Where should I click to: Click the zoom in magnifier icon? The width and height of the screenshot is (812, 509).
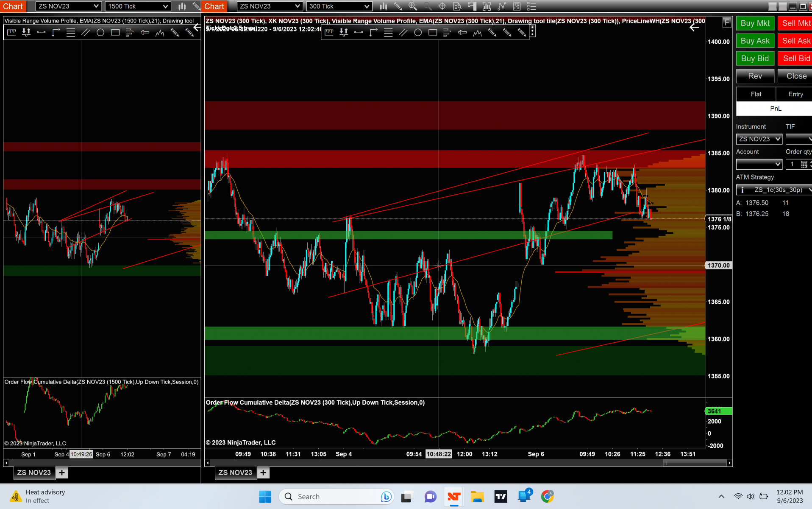coord(412,6)
